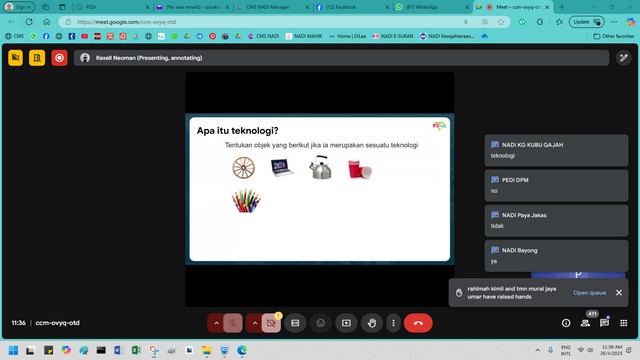640x360 pixels.
Task: Switch to the Facebook browser tab
Action: tap(352, 7)
